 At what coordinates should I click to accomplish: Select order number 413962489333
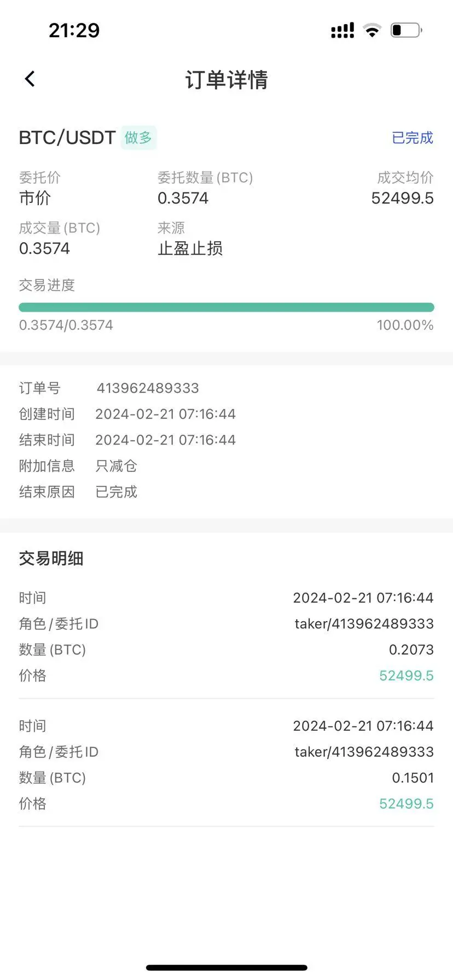[148, 388]
